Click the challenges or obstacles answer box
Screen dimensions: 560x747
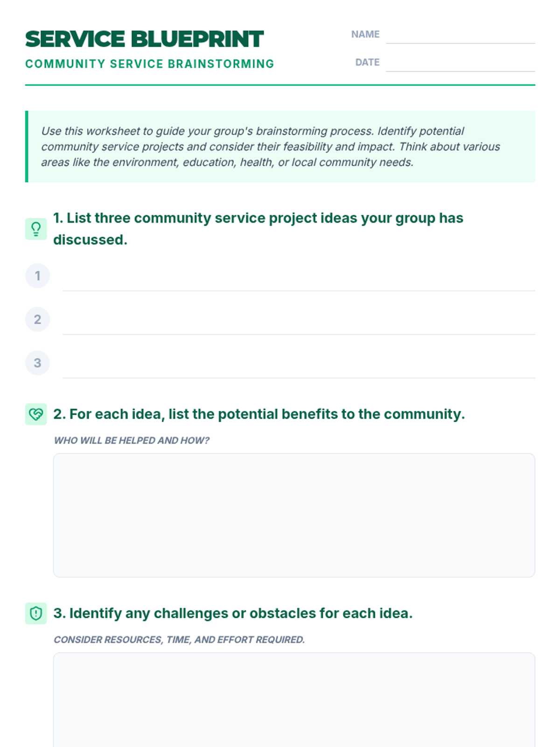click(x=294, y=700)
